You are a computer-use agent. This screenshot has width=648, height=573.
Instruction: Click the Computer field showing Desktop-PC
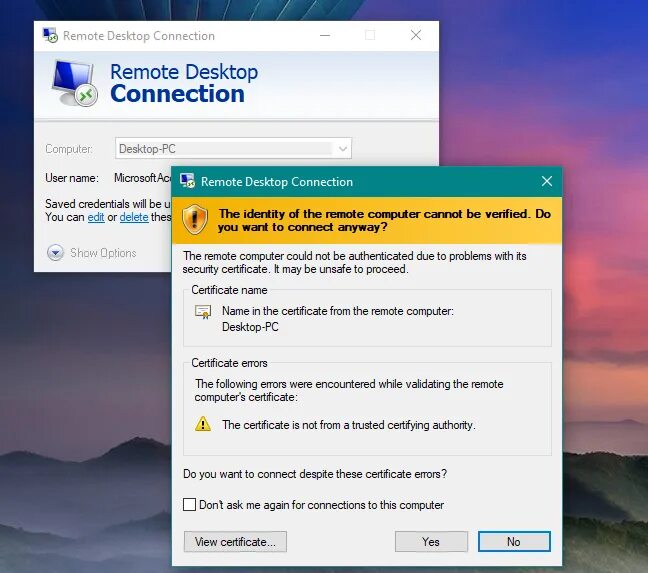233,148
